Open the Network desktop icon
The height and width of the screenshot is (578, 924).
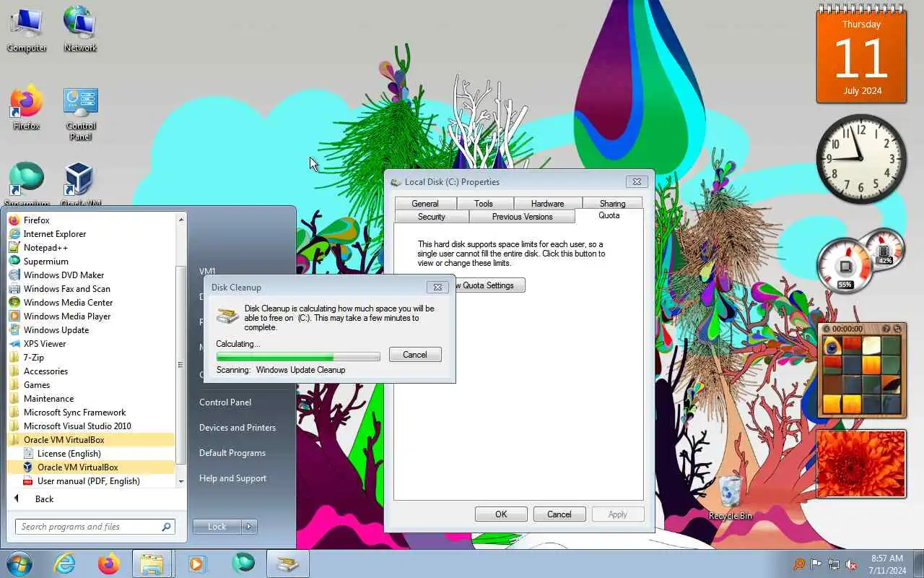pyautogui.click(x=80, y=29)
